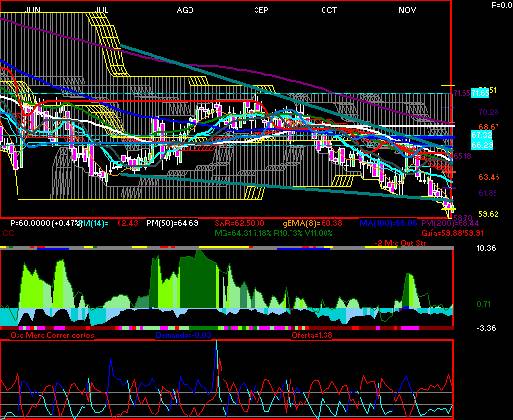Click the gEMA(8) indicator readout

[x=312, y=223]
